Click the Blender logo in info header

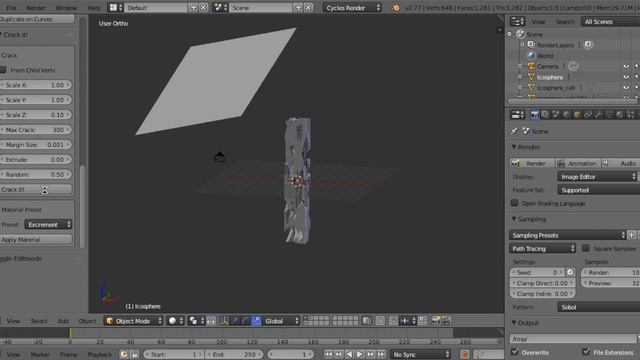[396, 7]
